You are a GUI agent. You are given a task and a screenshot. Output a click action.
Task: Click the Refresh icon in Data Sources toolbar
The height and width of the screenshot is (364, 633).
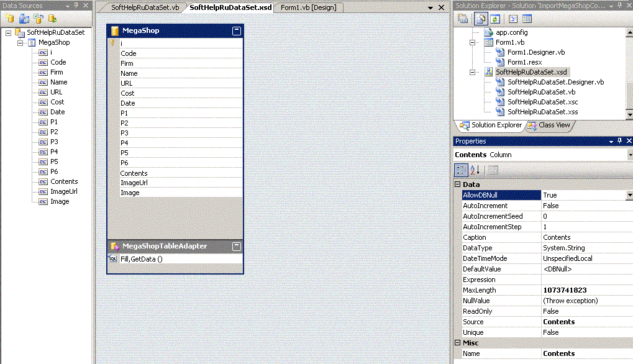point(52,19)
